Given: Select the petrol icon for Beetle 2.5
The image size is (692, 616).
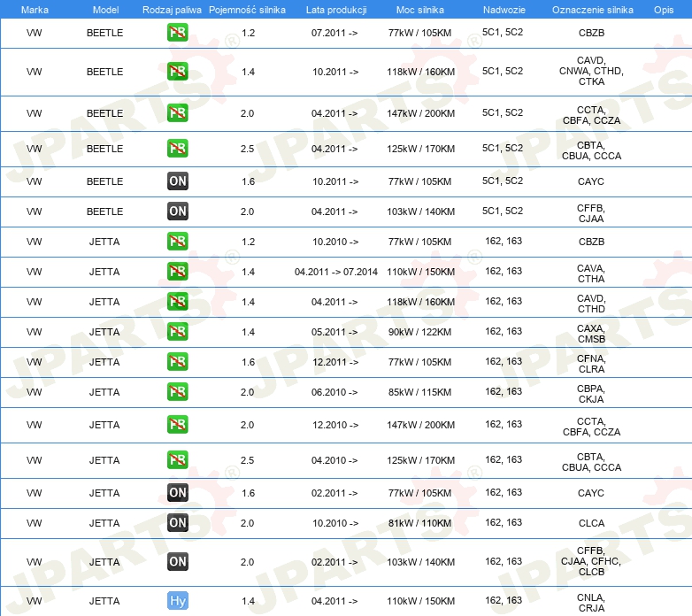Looking at the screenshot, I should click(x=178, y=149).
